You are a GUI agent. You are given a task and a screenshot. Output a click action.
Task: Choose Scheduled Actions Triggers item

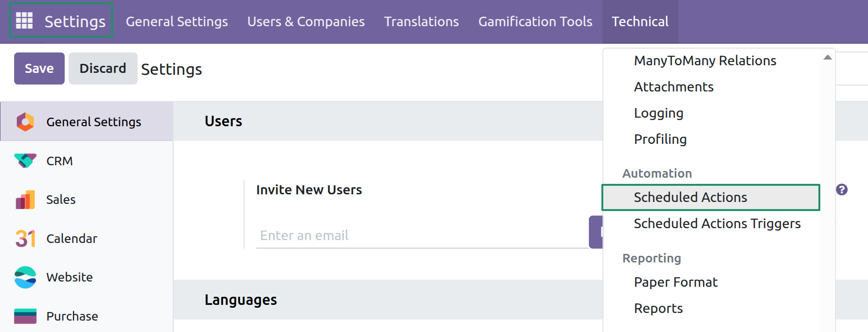pyautogui.click(x=717, y=223)
